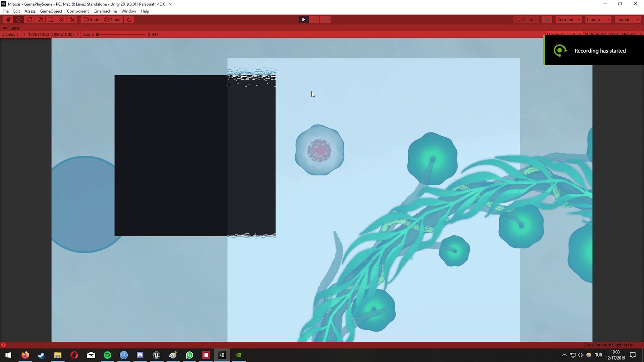Open the Layout dropdown

point(627,19)
